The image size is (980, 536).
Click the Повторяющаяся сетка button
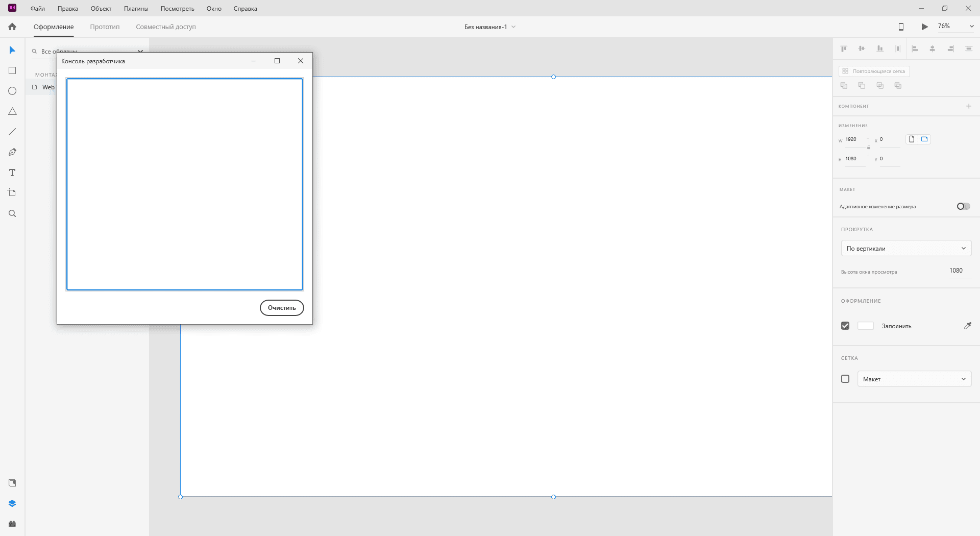click(x=874, y=71)
